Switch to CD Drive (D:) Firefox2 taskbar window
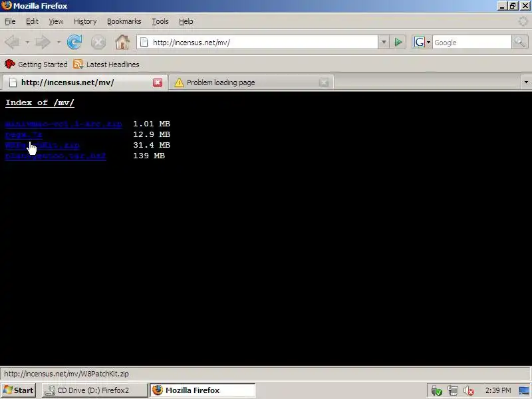This screenshot has height=399, width=532. [x=94, y=390]
